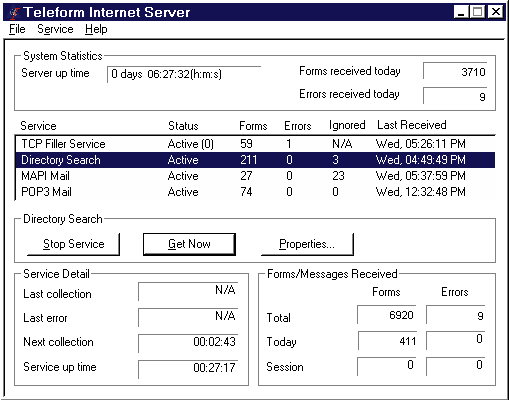Minimize the Teleform Internet Server window

(x=462, y=12)
